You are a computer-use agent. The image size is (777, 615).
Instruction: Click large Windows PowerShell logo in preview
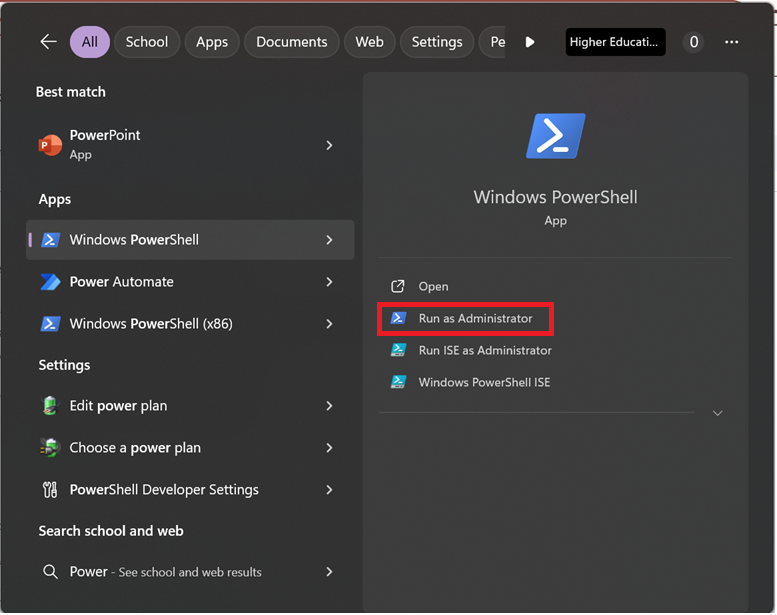pyautogui.click(x=555, y=136)
